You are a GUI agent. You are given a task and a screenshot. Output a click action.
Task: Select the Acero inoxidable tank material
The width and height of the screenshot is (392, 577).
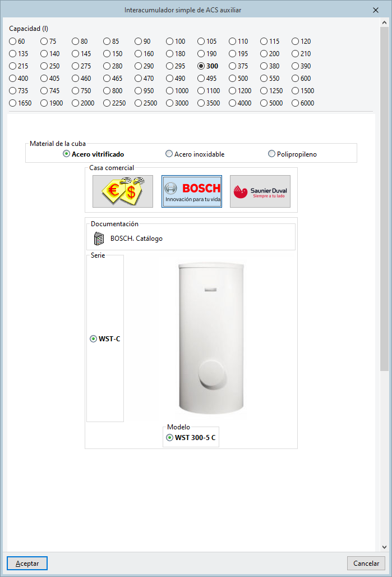click(195, 154)
